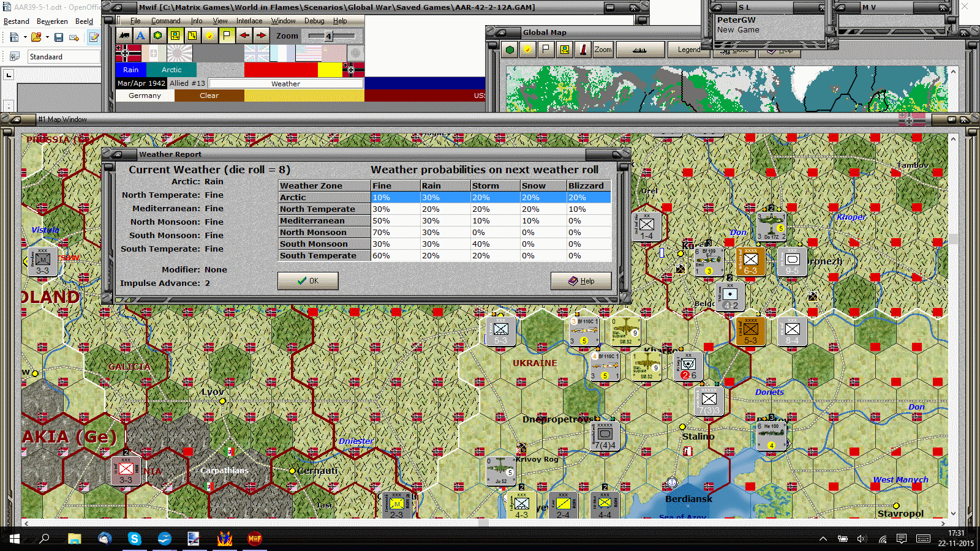The width and height of the screenshot is (980, 551).
Task: Open the Help menu in Mwif
Action: pyautogui.click(x=340, y=21)
